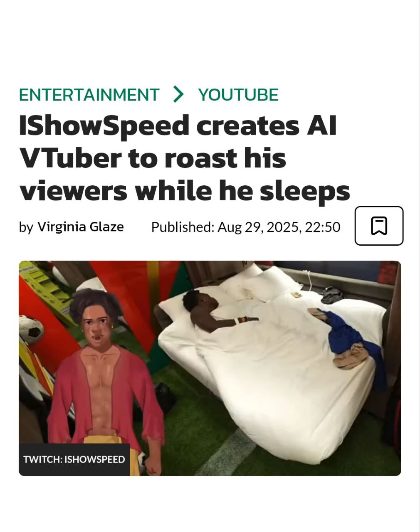Click the 'IShowSpeed creates AI' headline line
Image resolution: width=420 pixels, height=532 pixels.
[178, 125]
